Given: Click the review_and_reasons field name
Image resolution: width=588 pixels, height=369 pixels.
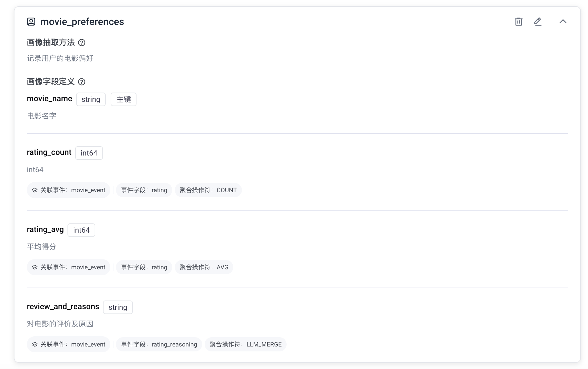Looking at the screenshot, I should click(x=63, y=306).
